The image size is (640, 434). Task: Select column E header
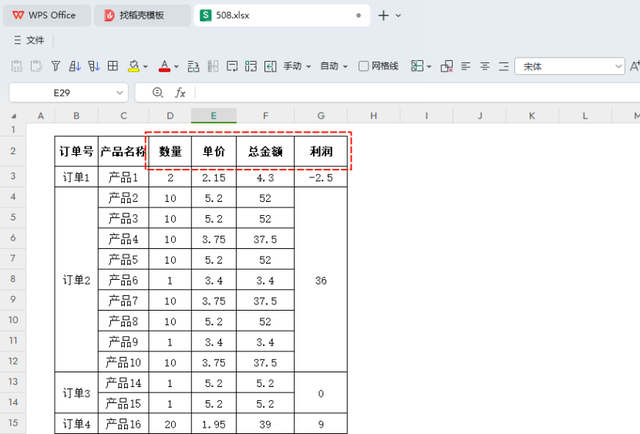pyautogui.click(x=213, y=116)
